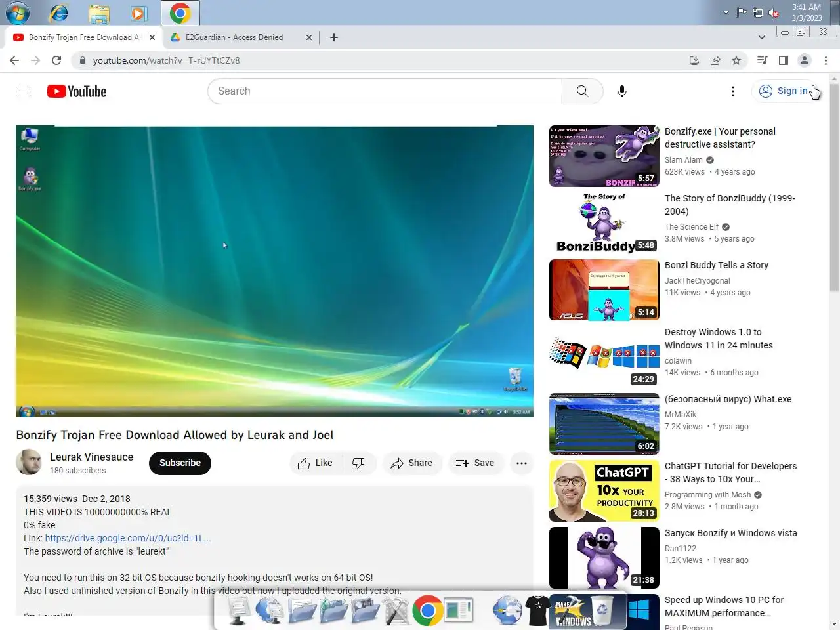Open Leurak Vinesauce channel name
840x630 pixels.
click(x=92, y=457)
